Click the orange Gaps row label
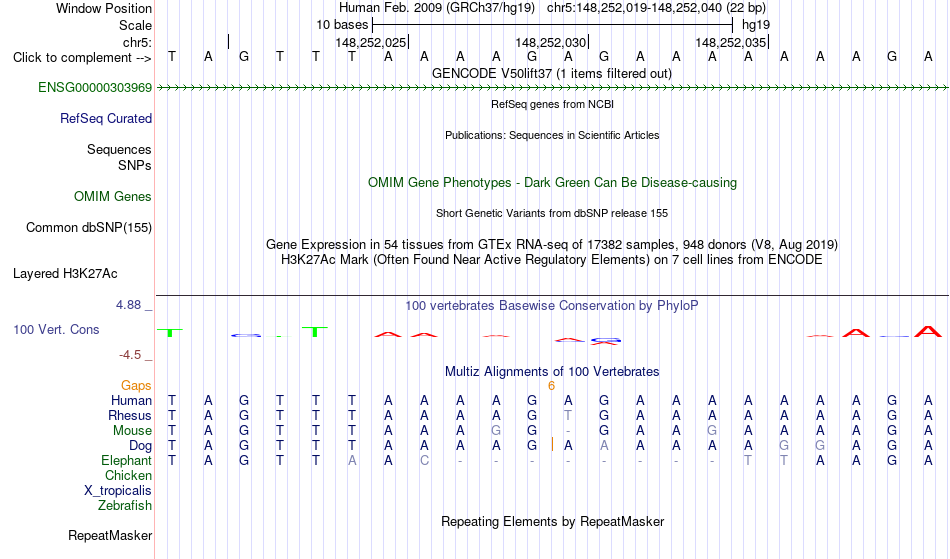Viewport: 950px width, 559px height. click(x=136, y=386)
